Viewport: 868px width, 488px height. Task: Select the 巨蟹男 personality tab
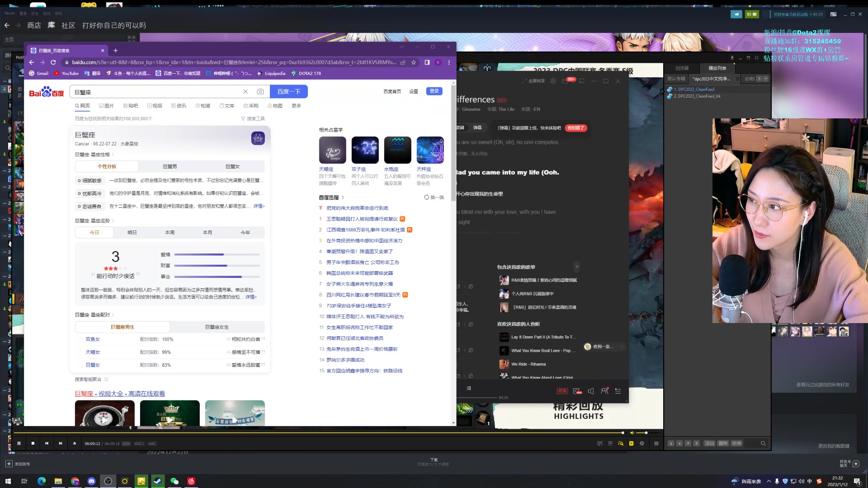point(170,166)
